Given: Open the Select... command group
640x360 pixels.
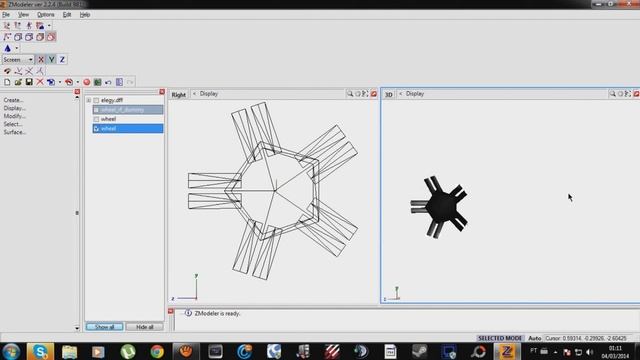Looking at the screenshot, I should coord(13,124).
